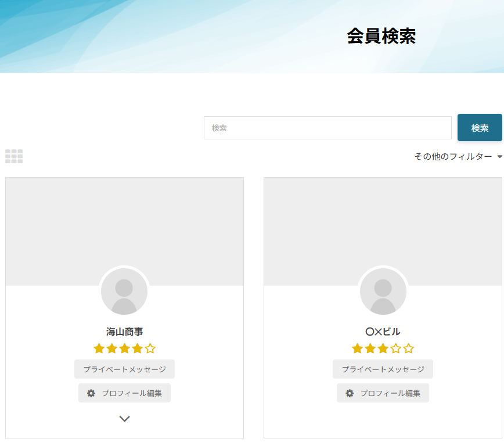Screen dimensions: 504x446
Task: Switch to the grid view layout icon
Action: 14,156
